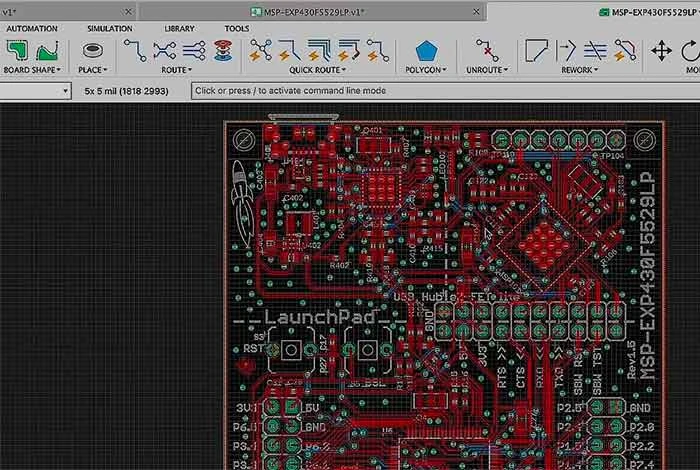Screen dimensions: 700x470
Task: Click the LaunchPad silkscreen text
Action: click(321, 317)
